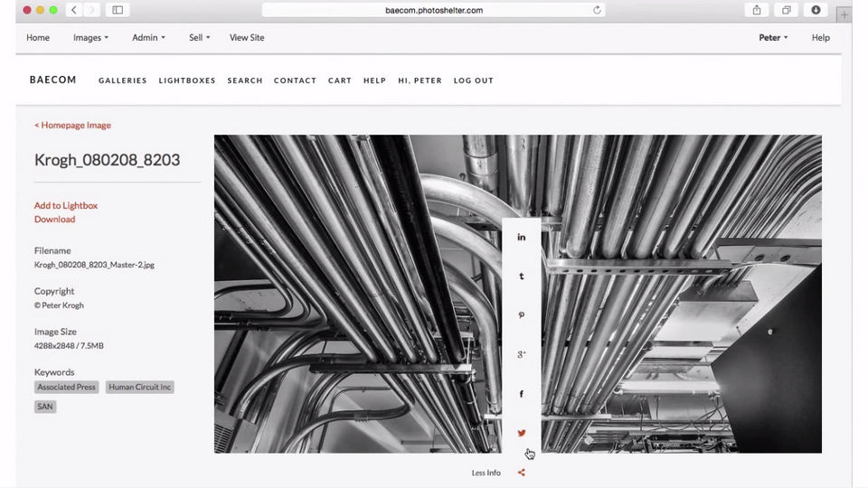
Task: Open CART page
Action: pos(340,80)
